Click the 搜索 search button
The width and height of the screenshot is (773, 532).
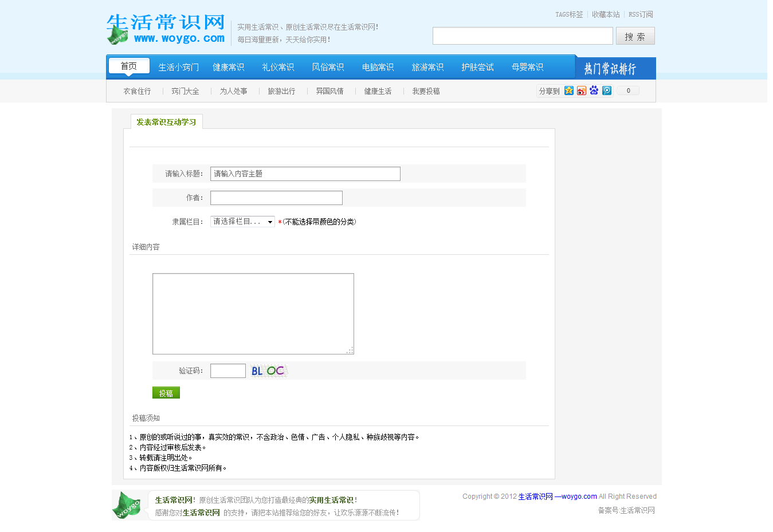[635, 36]
